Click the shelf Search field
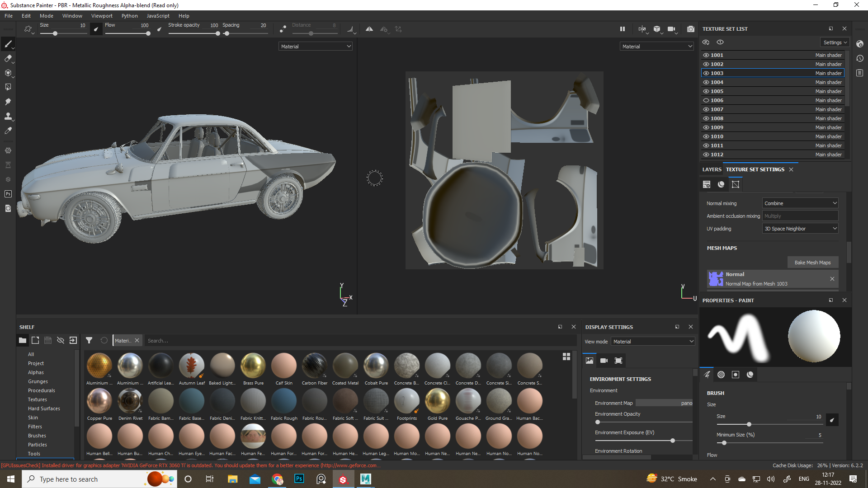This screenshot has height=488, width=868. click(x=361, y=341)
